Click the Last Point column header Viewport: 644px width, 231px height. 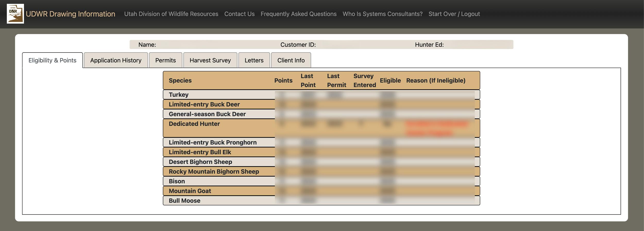pyautogui.click(x=308, y=80)
